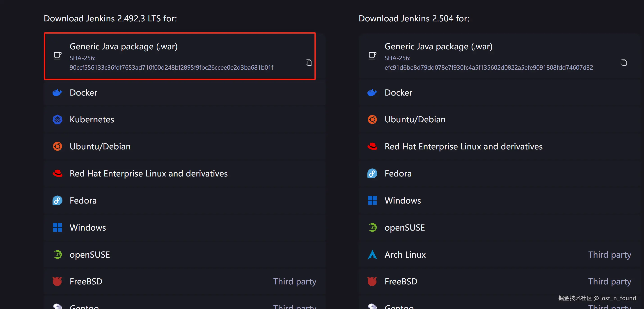Download weekly Generic Java package (.war)
This screenshot has width=644, height=309.
pyautogui.click(x=438, y=46)
